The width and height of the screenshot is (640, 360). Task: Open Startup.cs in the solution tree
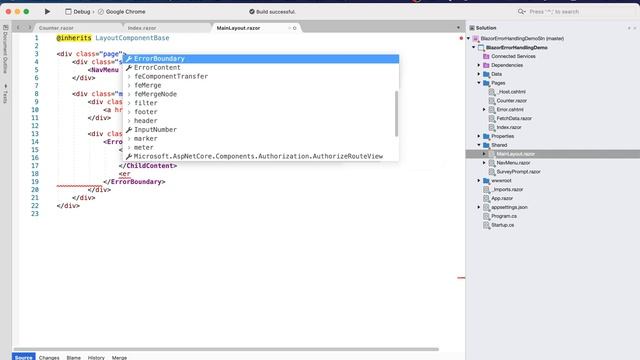click(502, 225)
